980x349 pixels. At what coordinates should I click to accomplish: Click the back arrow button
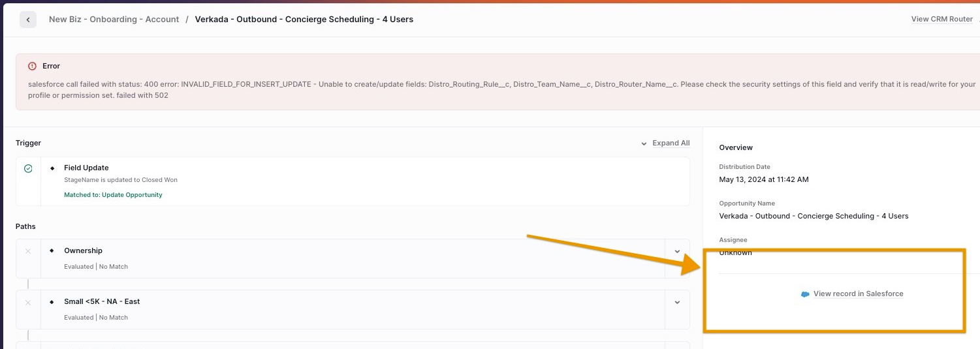point(28,20)
